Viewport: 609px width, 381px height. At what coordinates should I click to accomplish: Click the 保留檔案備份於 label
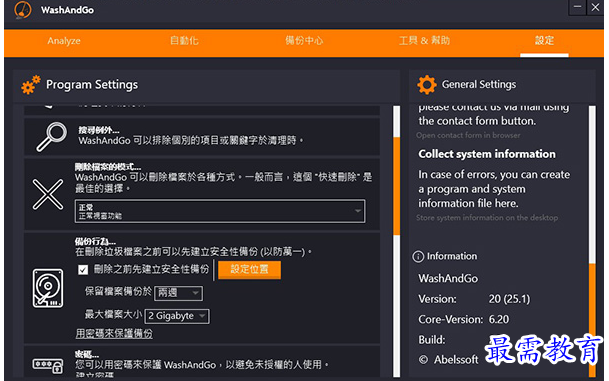[x=118, y=291]
